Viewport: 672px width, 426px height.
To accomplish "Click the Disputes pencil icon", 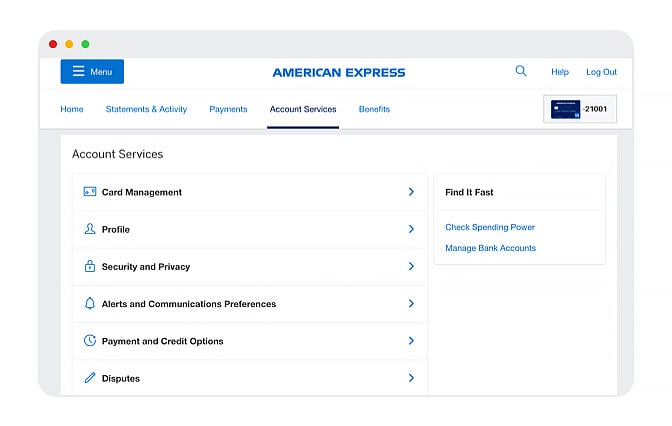I will coord(90,378).
